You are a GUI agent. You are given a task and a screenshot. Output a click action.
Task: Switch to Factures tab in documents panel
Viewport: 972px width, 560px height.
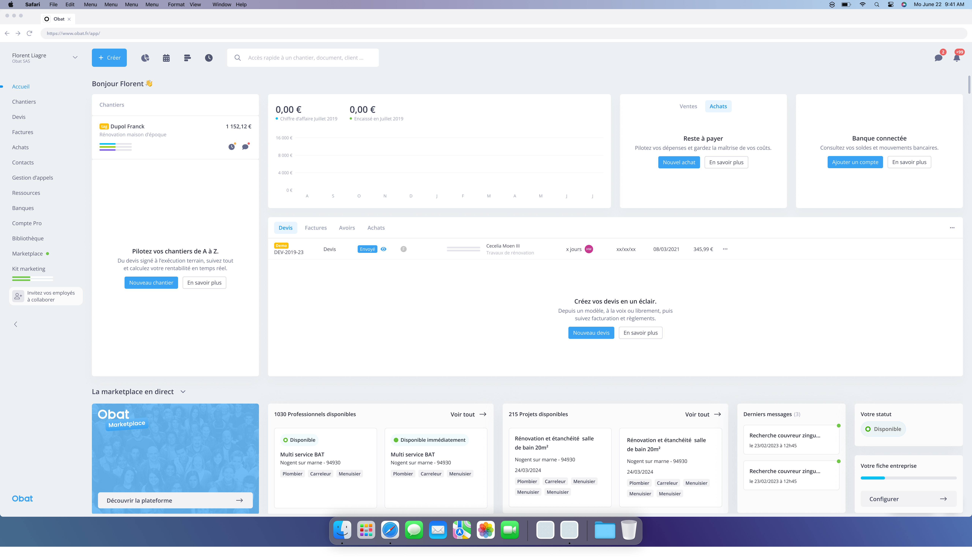pos(316,228)
